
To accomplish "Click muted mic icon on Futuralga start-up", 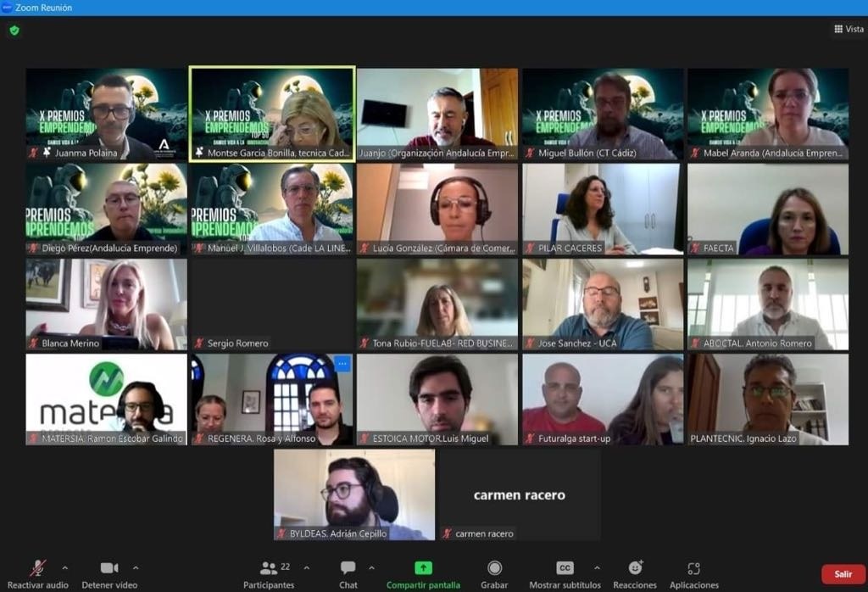I will click(x=531, y=438).
